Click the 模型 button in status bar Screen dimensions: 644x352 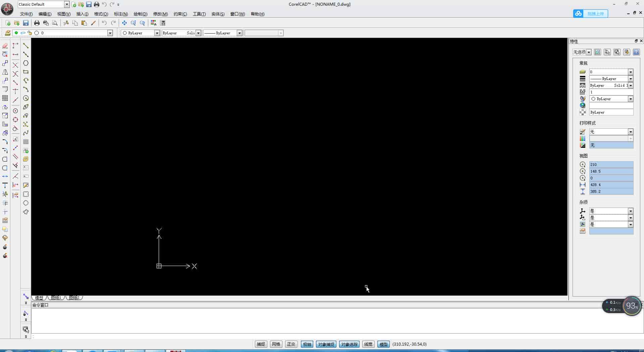coord(383,344)
